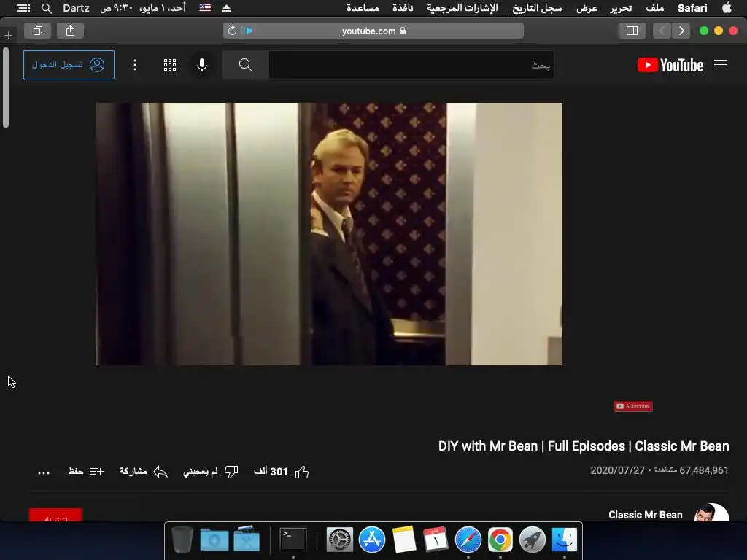Click the audio playing indicator in address bar
The height and width of the screenshot is (560, 747).
point(247,31)
